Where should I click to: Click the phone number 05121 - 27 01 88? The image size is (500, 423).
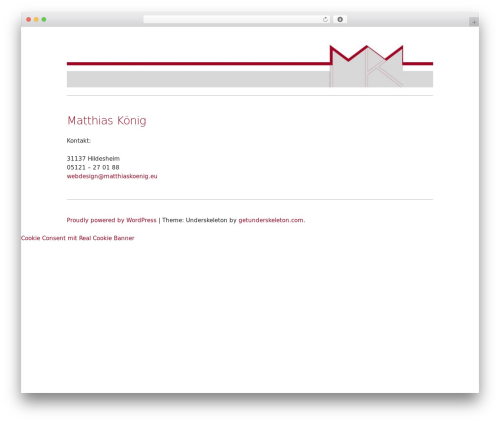coord(93,167)
